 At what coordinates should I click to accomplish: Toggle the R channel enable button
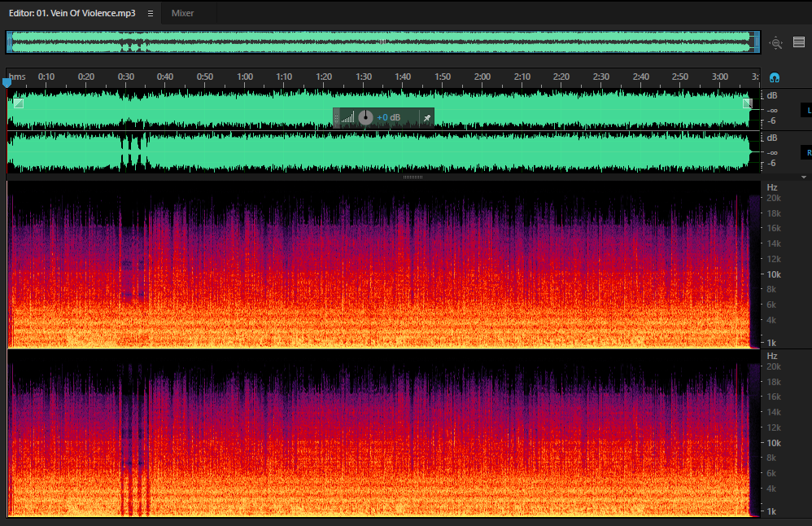(x=807, y=152)
